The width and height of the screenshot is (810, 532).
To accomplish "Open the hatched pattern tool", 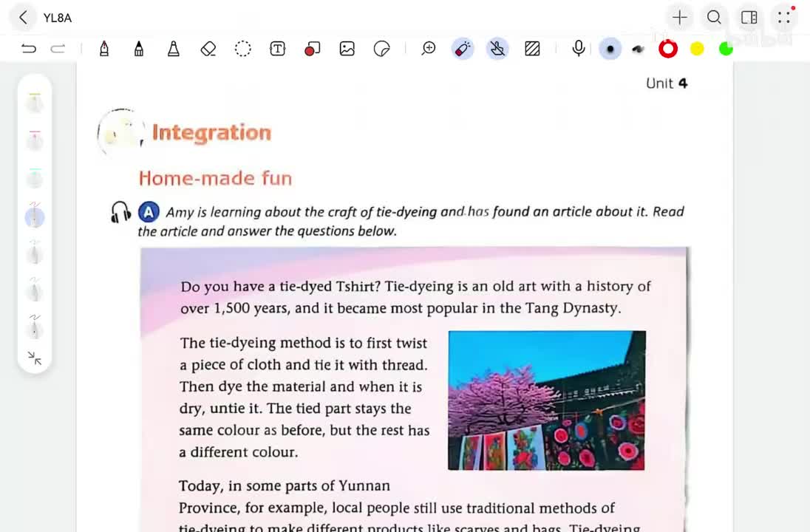I will pyautogui.click(x=532, y=49).
